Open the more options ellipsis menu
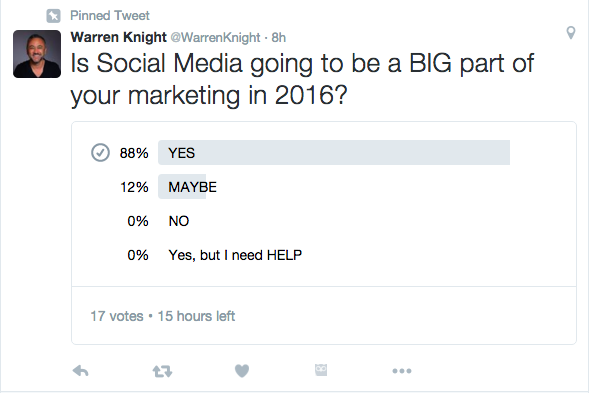This screenshot has height=393, width=589. coord(402,371)
